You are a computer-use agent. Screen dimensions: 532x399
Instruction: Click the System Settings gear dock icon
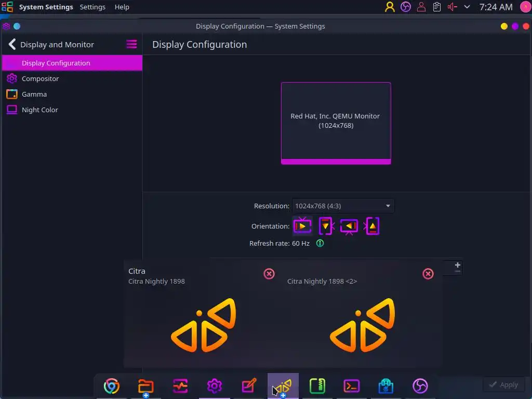point(215,386)
